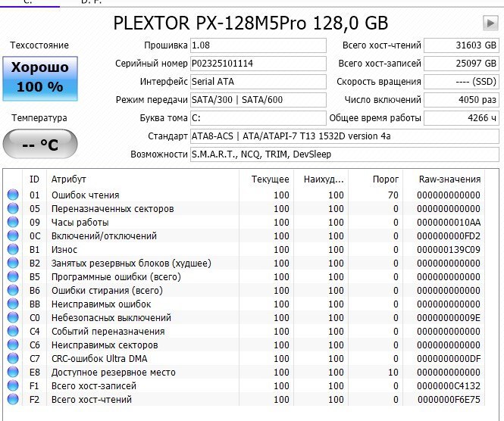Click the host writes value 25097 GB

click(x=462, y=64)
